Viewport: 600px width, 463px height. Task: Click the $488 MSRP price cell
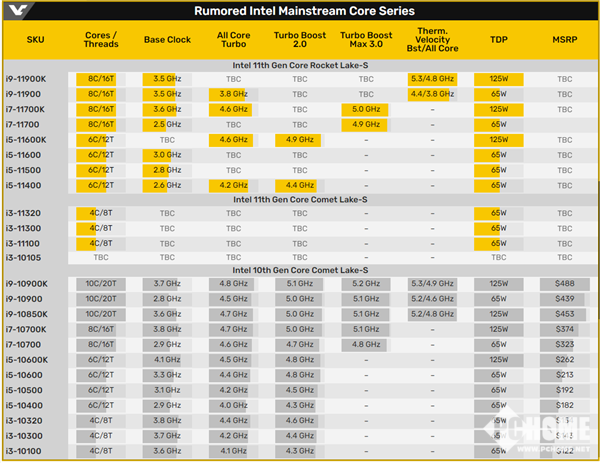click(565, 284)
